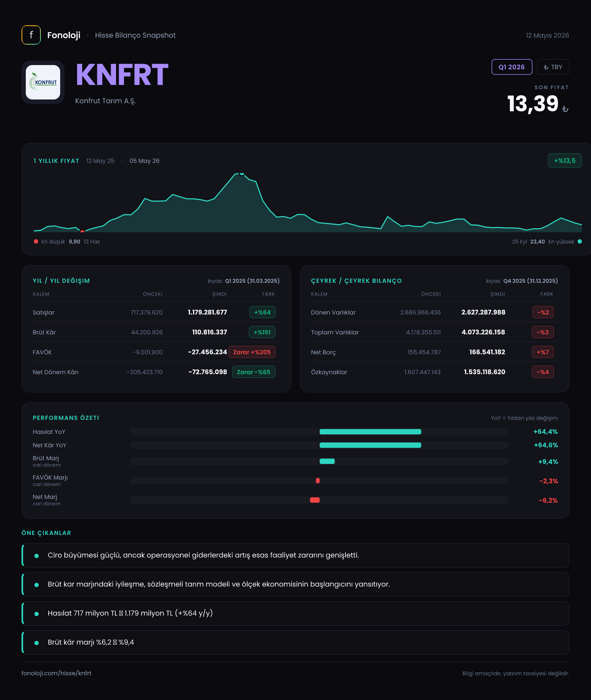The width and height of the screenshot is (591, 700).
Task: Click the teal En yüksek legend dot
Action: point(580,241)
